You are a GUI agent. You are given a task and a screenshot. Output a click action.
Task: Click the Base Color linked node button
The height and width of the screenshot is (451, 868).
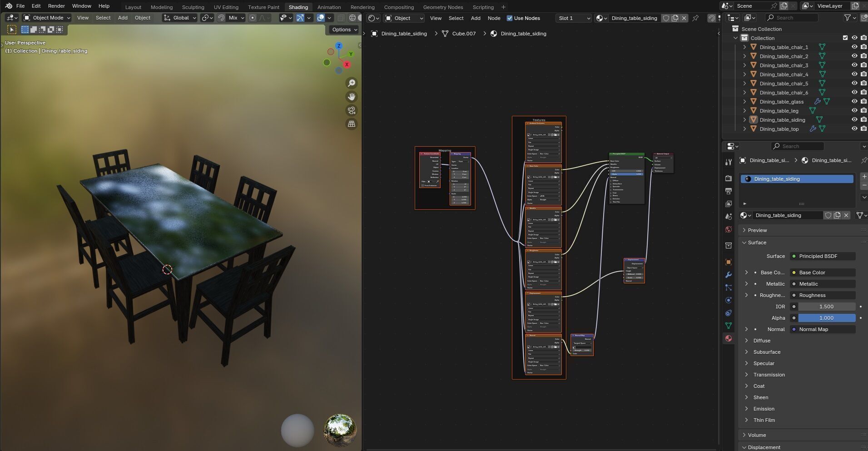(x=823, y=273)
